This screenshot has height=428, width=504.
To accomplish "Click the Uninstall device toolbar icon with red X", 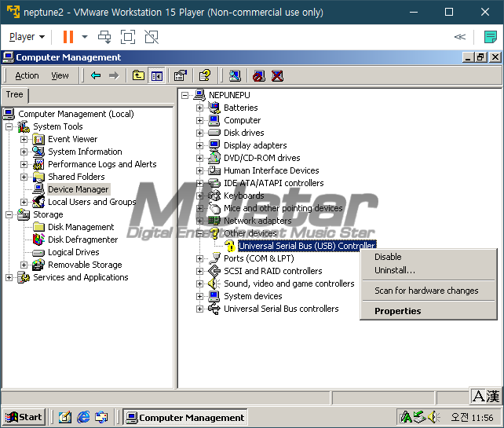I will point(277,76).
